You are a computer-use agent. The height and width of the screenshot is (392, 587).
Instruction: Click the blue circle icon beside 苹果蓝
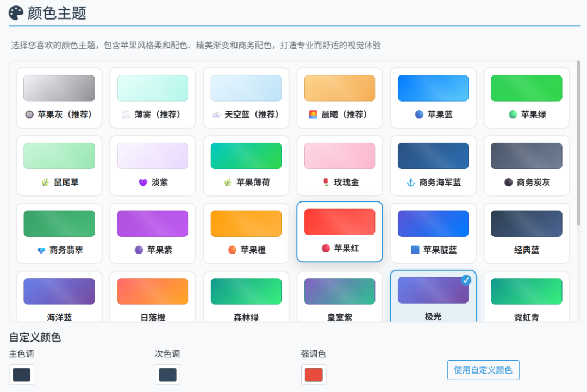click(419, 115)
